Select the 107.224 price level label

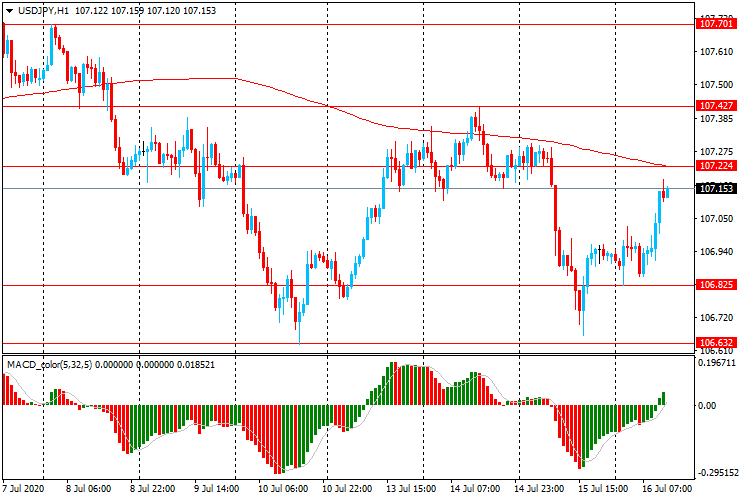(716, 165)
